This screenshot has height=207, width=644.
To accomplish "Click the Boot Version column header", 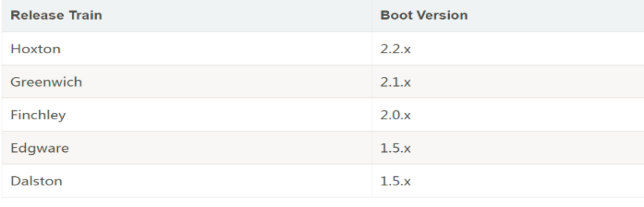I will click(424, 15).
